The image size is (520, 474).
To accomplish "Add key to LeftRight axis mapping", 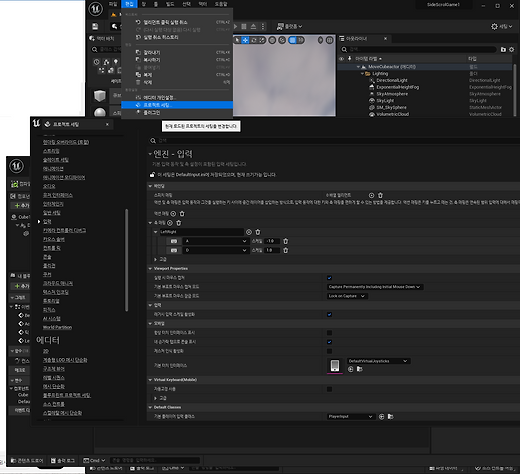I will click(249, 232).
